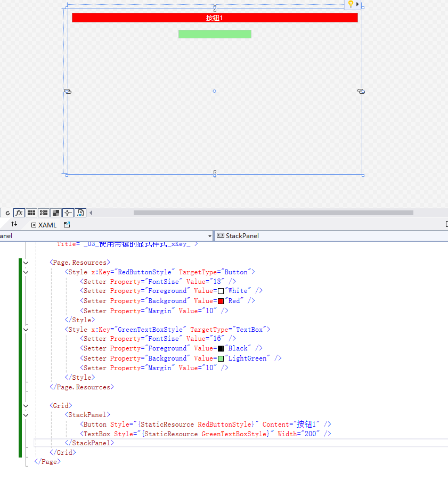Click the closing </Grid> tag

point(63,453)
